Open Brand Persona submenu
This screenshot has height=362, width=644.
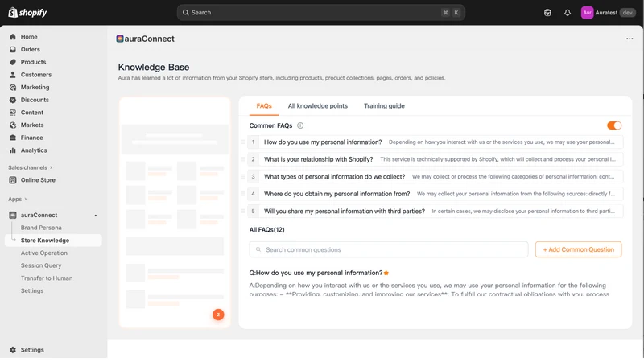[x=41, y=228]
